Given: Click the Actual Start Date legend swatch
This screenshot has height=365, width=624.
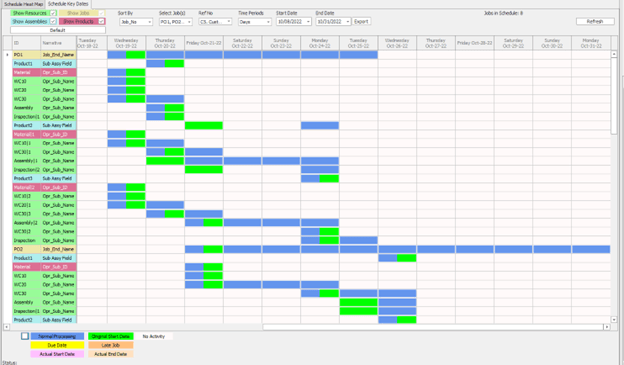Looking at the screenshot, I should point(57,354).
